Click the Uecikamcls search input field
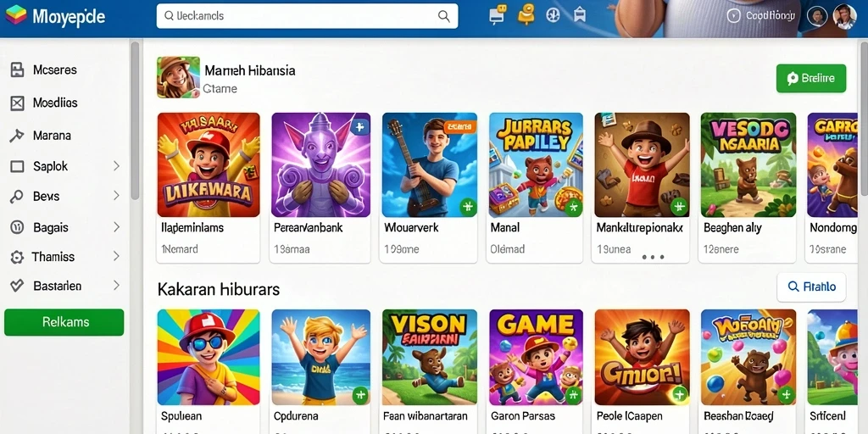Viewport: 868px width, 434px height. [x=307, y=16]
